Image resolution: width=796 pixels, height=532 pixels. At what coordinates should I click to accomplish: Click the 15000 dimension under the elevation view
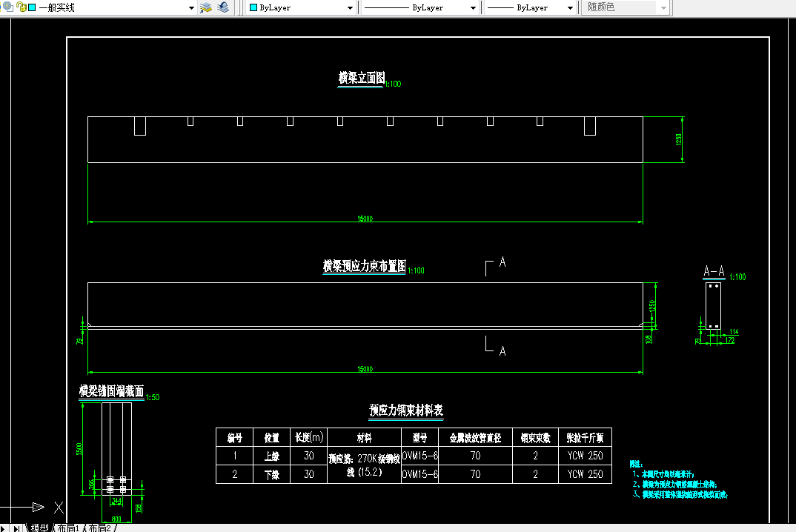coord(365,219)
